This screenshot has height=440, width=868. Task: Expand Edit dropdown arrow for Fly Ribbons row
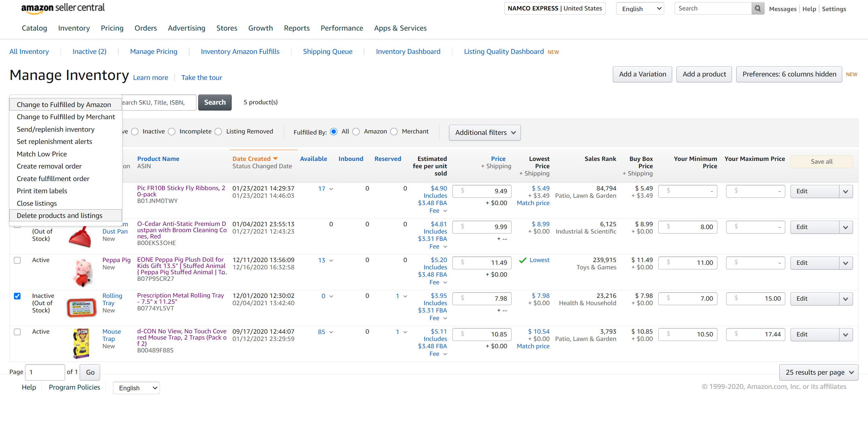[846, 192]
